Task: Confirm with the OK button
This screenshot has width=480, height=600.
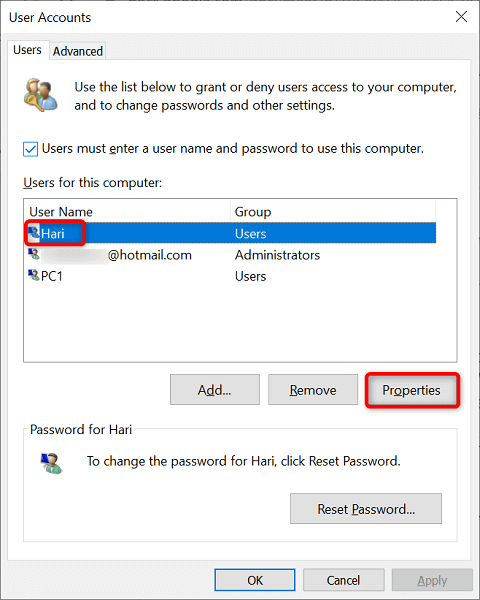Action: tap(255, 580)
